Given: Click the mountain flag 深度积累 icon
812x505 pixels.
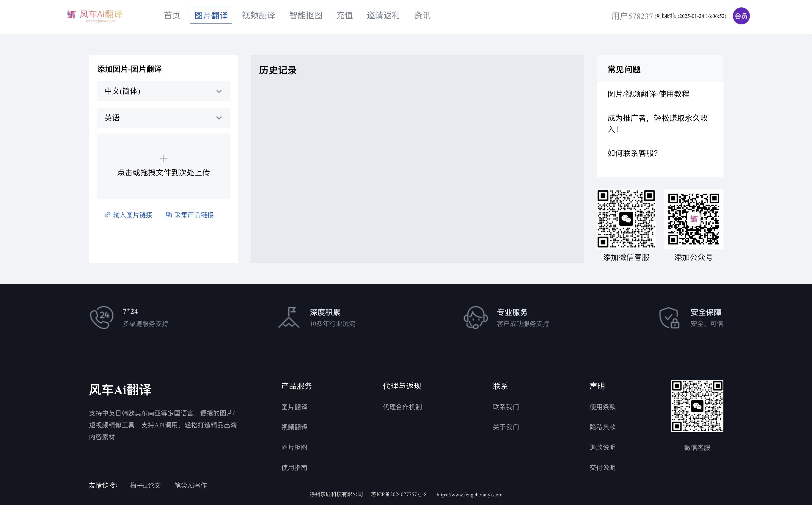Looking at the screenshot, I should coord(289,317).
